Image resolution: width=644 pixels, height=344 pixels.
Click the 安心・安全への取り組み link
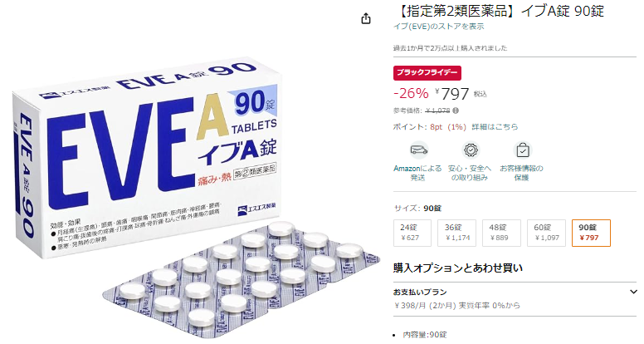coord(470,173)
